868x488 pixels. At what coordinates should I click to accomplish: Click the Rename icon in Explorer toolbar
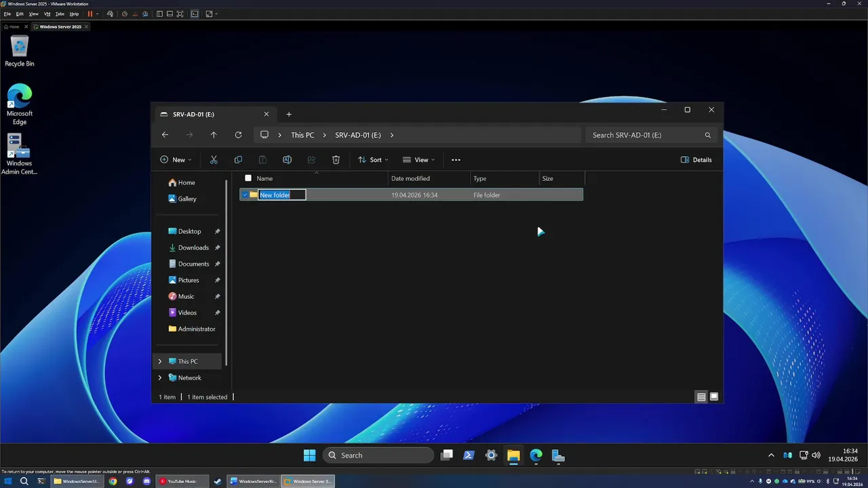287,160
